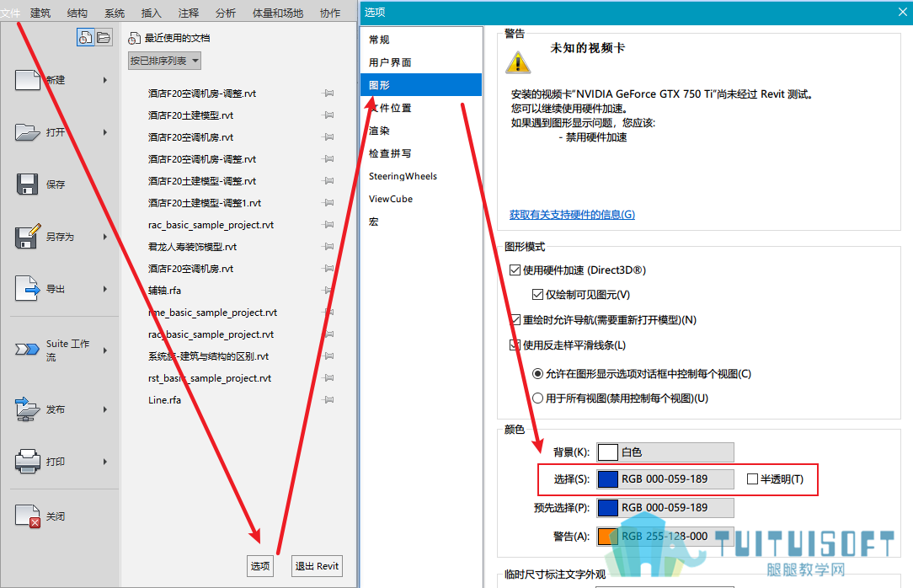Toggle 使用反走样平滑线条 checkbox

[515, 345]
